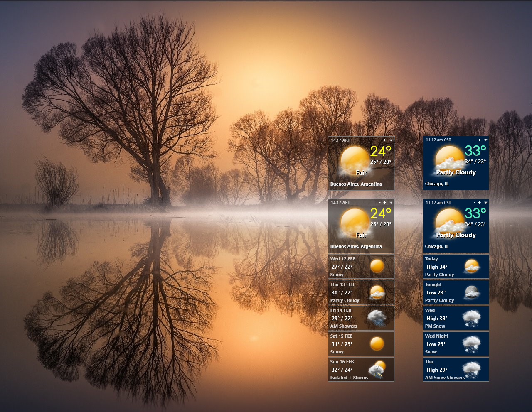This screenshot has width=532, height=412.
Task: Open dropdown arrow on expanded Buenos Aires forecast widget
Action: [391, 203]
